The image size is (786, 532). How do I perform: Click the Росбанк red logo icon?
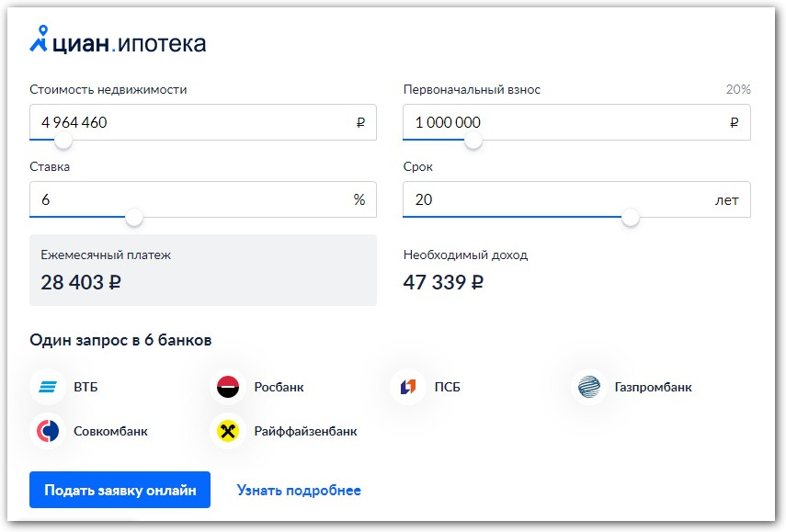coord(228,387)
